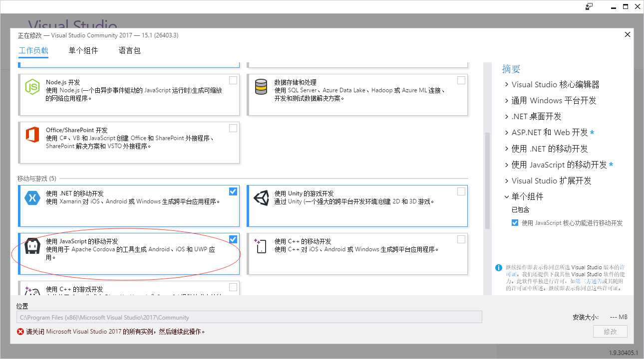Expand Visual Studio 扩展开发 summary item

click(x=507, y=180)
